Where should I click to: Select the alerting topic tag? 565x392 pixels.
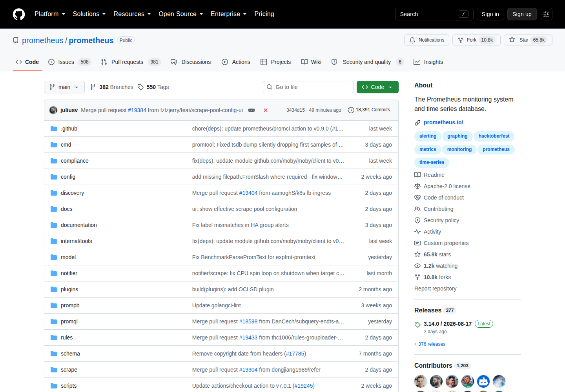(x=428, y=136)
